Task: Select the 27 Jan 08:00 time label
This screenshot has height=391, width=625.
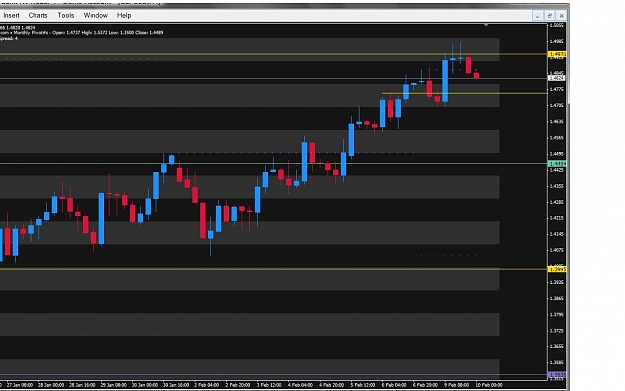Action: (20, 385)
